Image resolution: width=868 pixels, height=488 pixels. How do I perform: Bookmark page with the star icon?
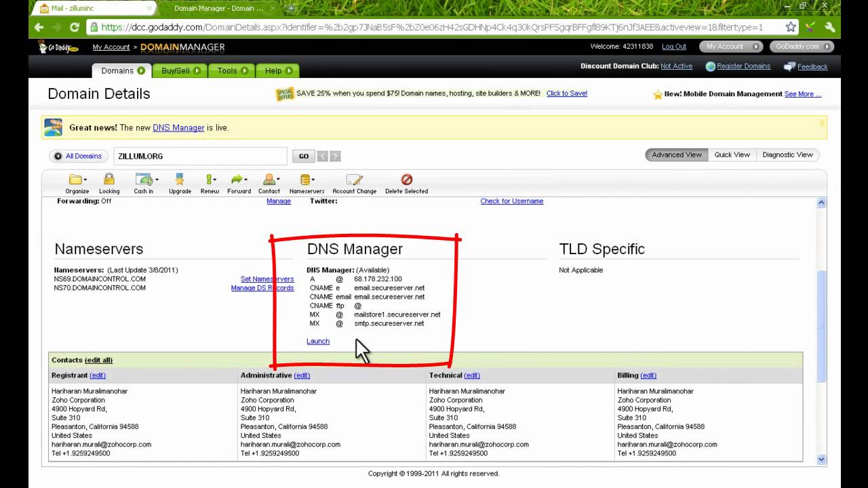point(791,27)
